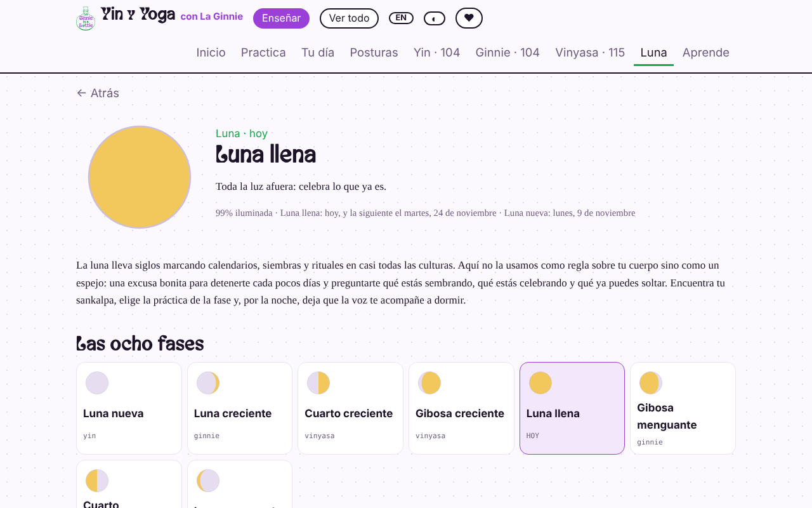Image resolution: width=812 pixels, height=508 pixels.
Task: Click the Gibosa menguante moon icon
Action: [651, 383]
